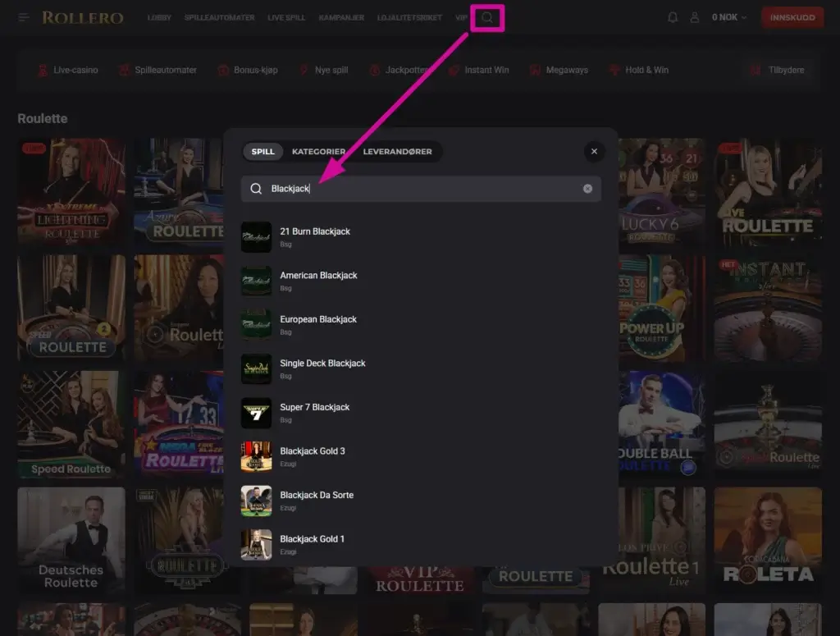Open the Blackjack Gold 3 result

pos(421,456)
